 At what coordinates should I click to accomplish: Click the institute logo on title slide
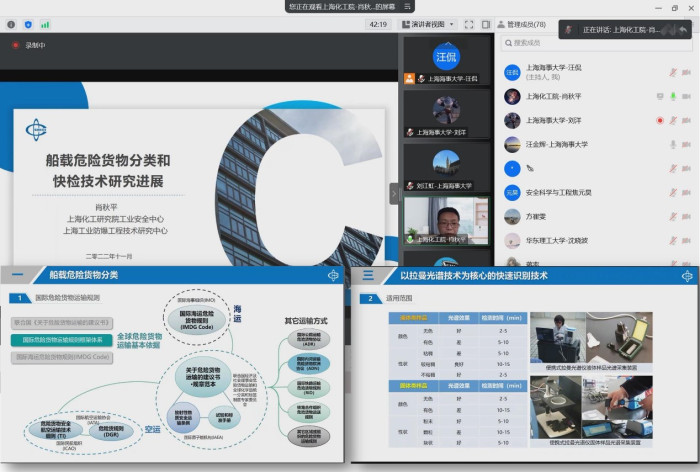tap(36, 130)
